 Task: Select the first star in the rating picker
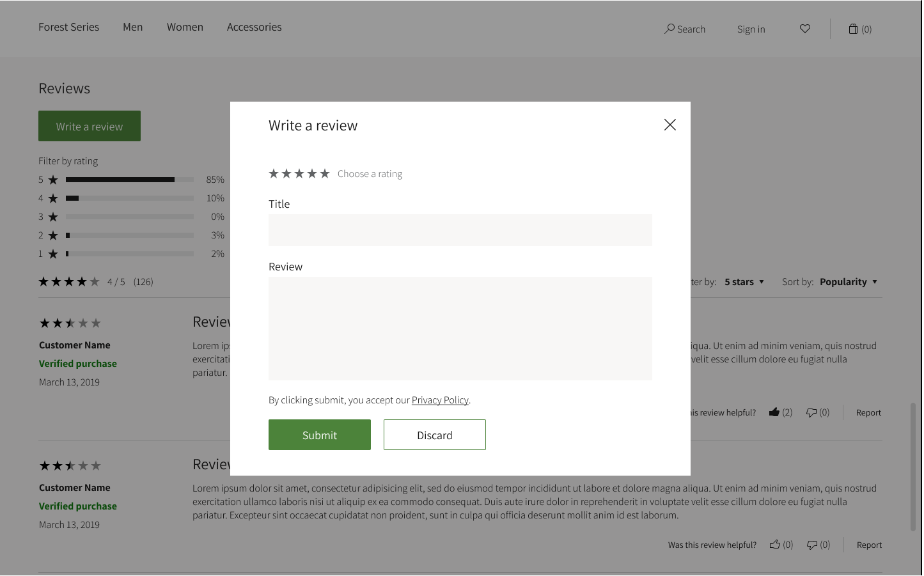coord(274,173)
